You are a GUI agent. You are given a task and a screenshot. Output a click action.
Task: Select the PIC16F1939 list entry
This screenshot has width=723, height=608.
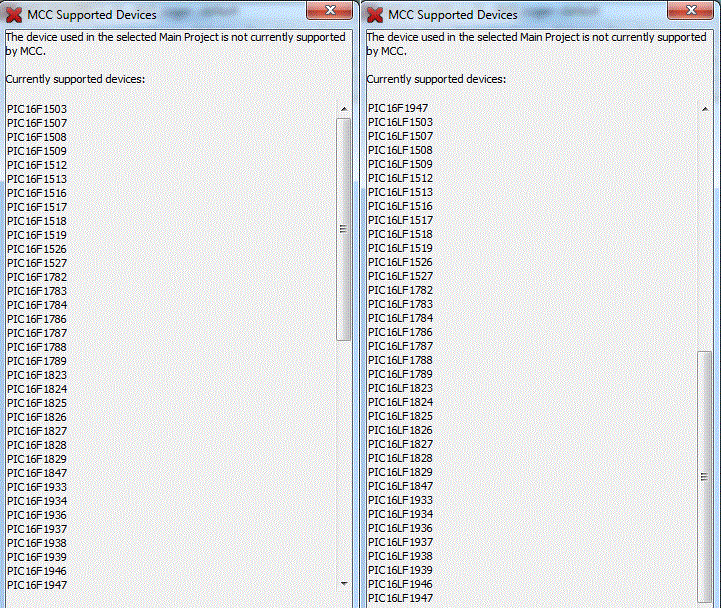[x=37, y=557]
